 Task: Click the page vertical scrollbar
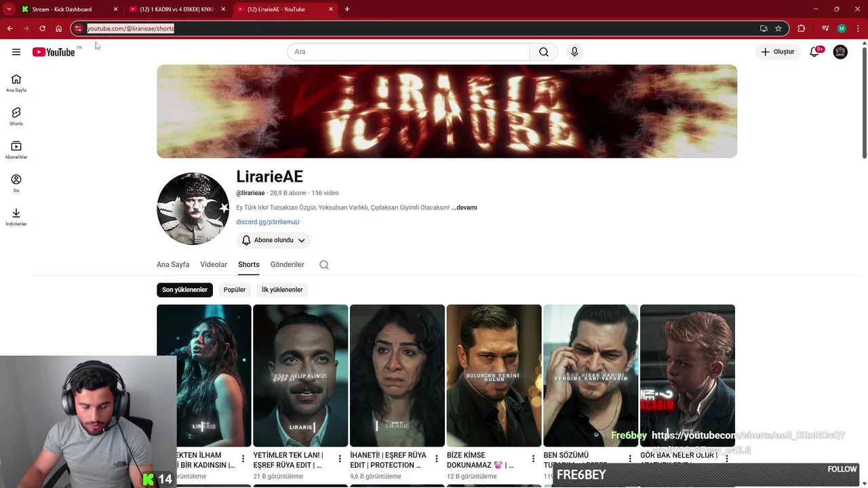864,102
